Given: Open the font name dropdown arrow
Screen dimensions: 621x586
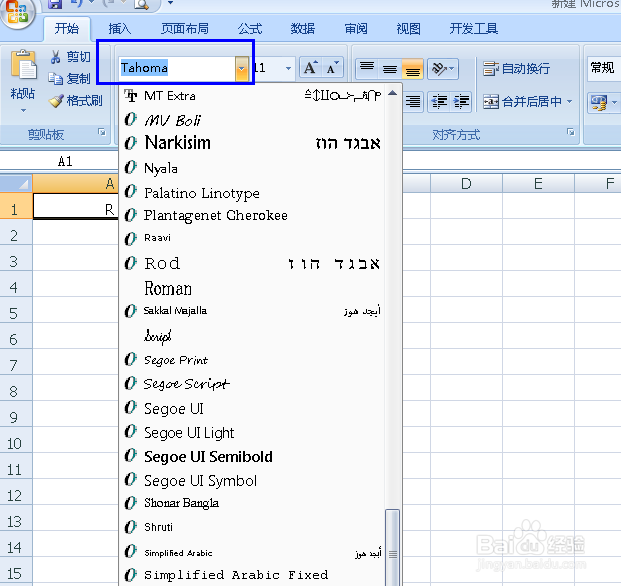Looking at the screenshot, I should [x=241, y=68].
